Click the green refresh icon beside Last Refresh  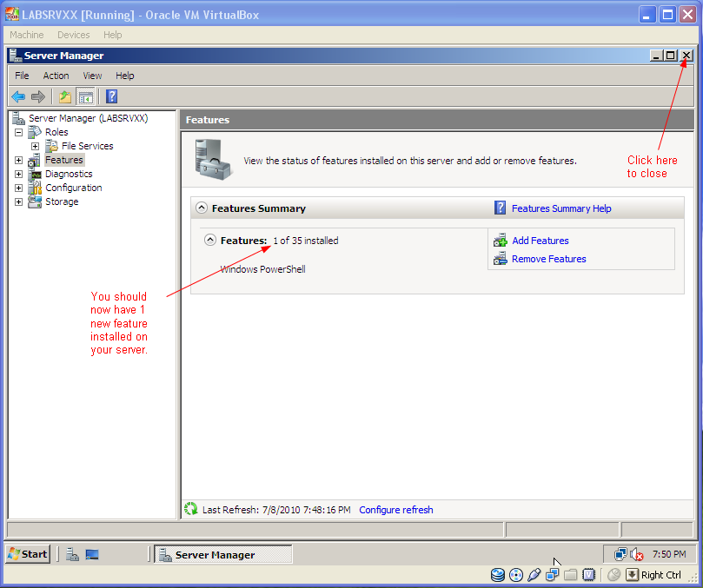pyautogui.click(x=191, y=509)
